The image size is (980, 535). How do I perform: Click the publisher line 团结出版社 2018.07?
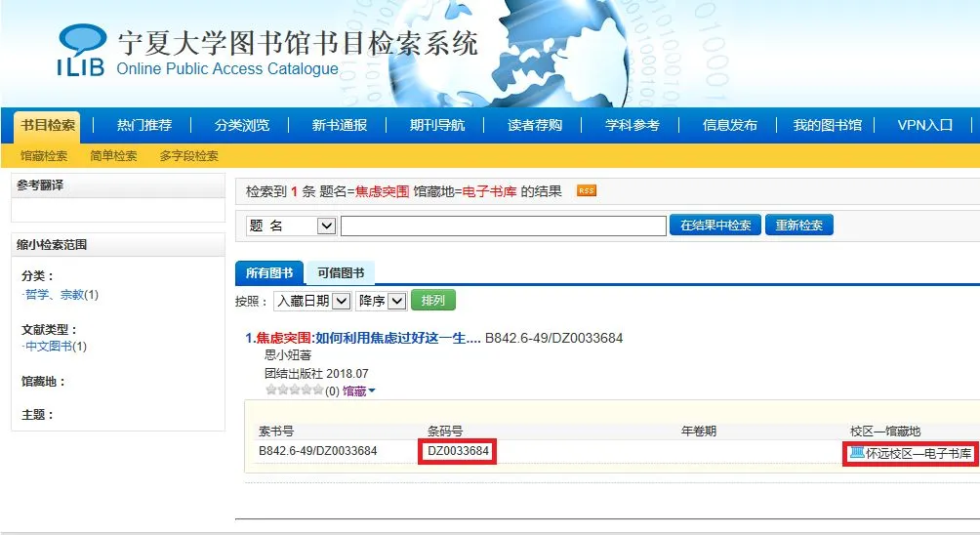click(316, 373)
